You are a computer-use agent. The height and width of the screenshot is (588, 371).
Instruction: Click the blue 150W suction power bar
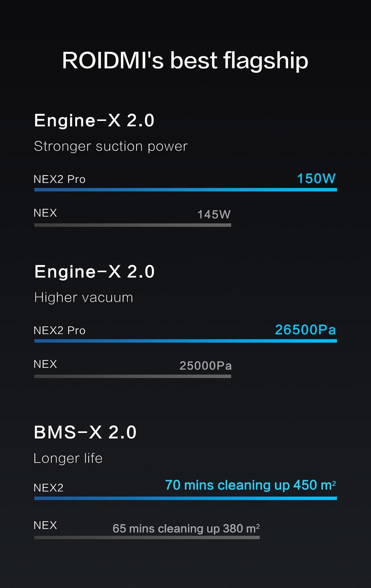[x=185, y=190]
